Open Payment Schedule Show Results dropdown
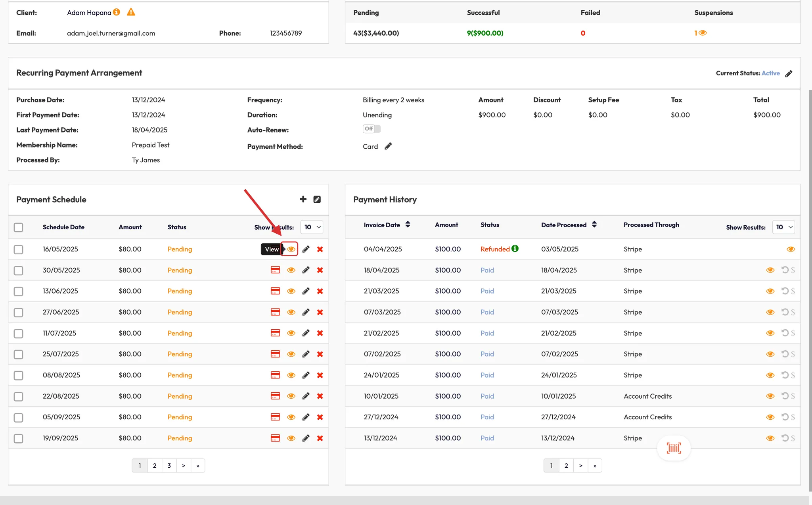812x505 pixels. pos(312,227)
